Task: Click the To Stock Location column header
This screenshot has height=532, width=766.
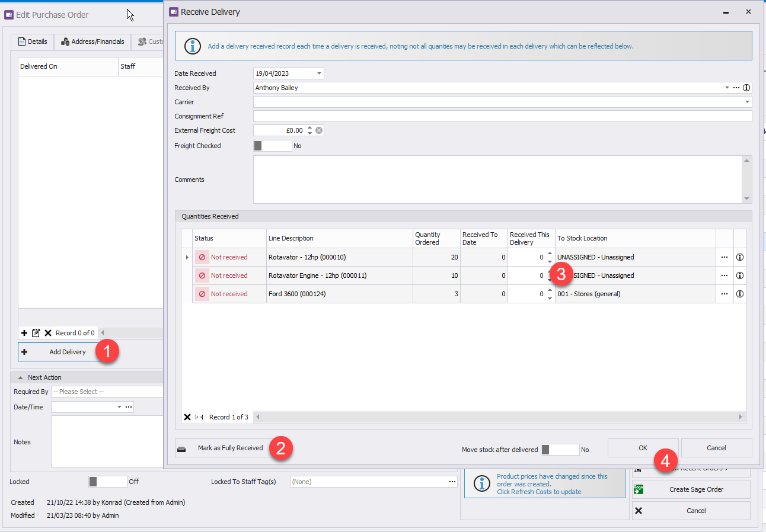Action: point(636,238)
